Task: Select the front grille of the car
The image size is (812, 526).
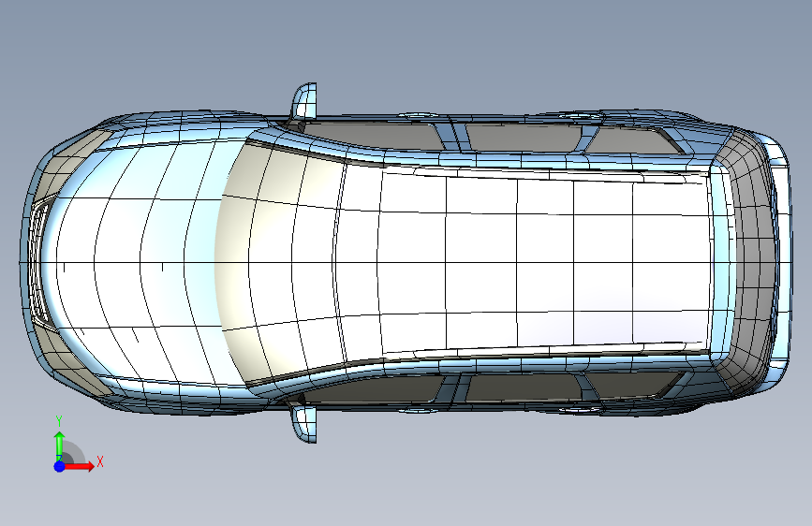Action: pos(38,261)
